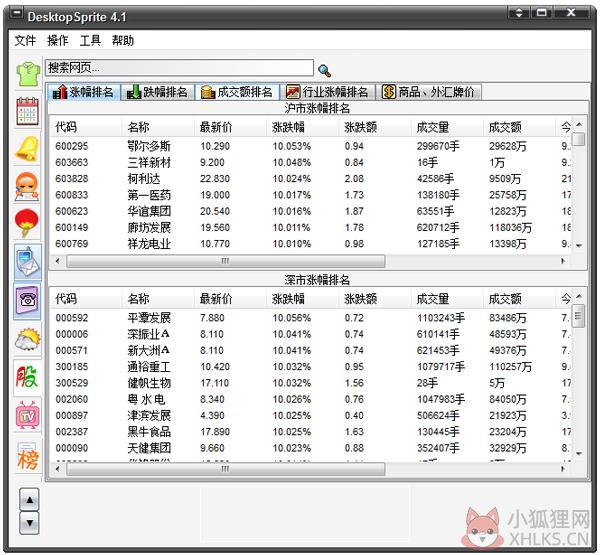Open the ranking (榜) sidebar icon
Screen dimensions: 600x555
tap(28, 457)
